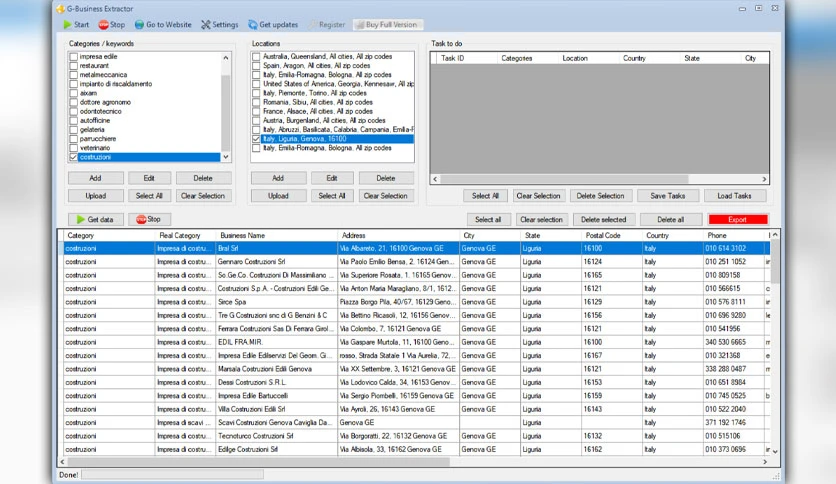This screenshot has width=836, height=484.
Task: Open Go to Website from the toolbar
Action: 163,25
